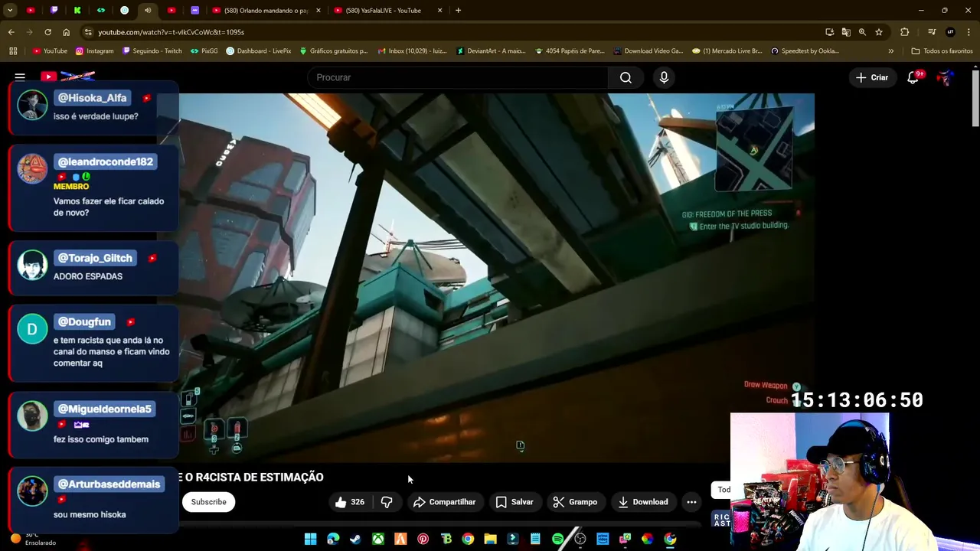Open OBS Studio from taskbar
The image size is (980, 551).
tap(580, 540)
